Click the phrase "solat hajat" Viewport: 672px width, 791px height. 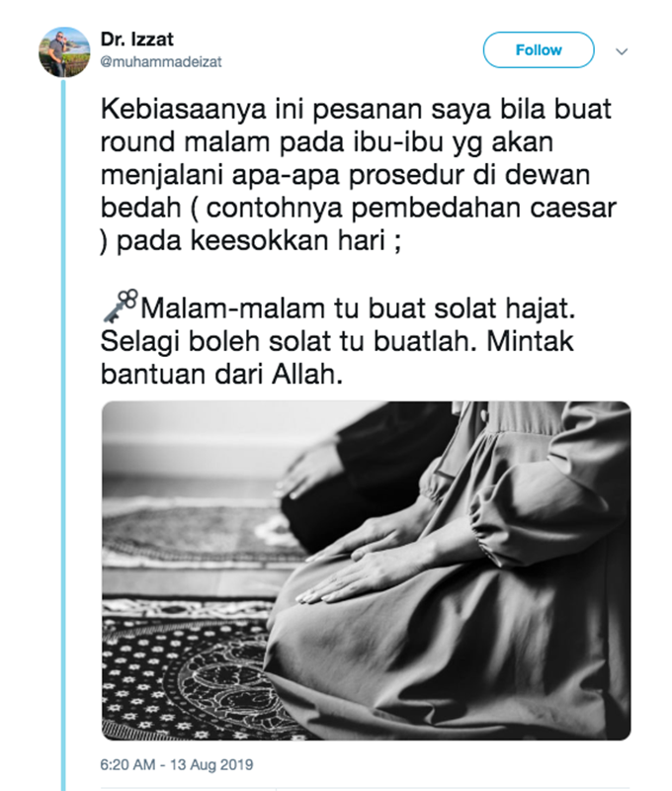coord(505,308)
